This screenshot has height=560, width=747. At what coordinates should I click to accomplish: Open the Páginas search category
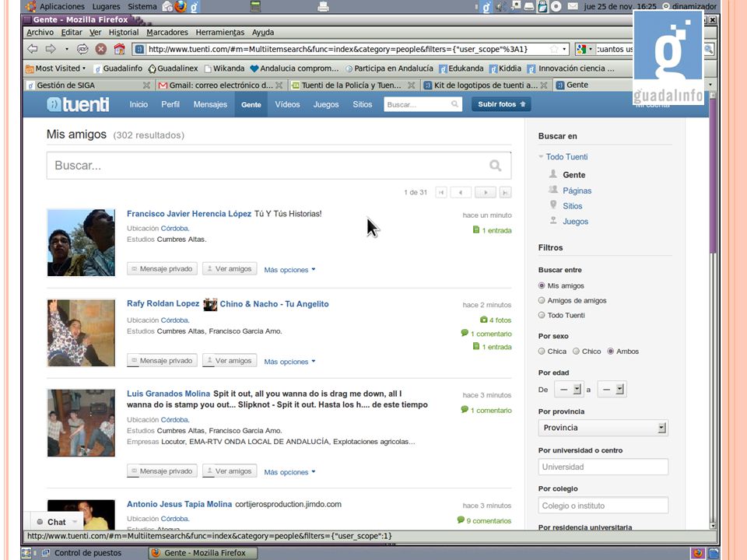tap(577, 191)
